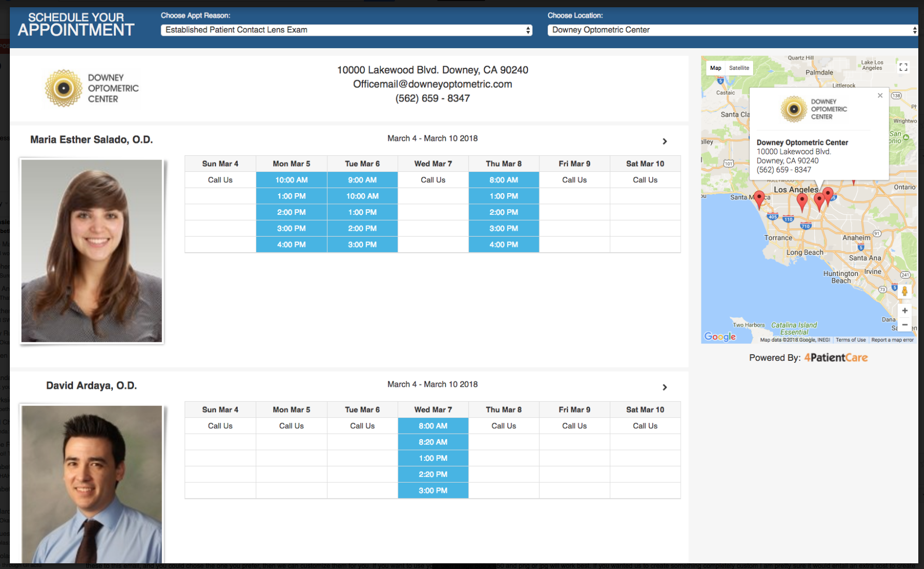Book David's Wed Mar 7 3:00 PM slot

[433, 490]
